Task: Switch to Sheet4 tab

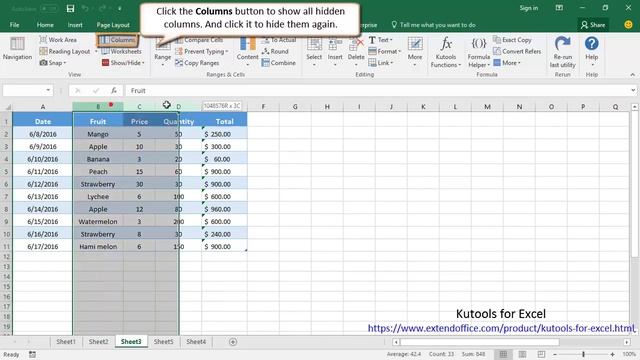Action: point(196,342)
